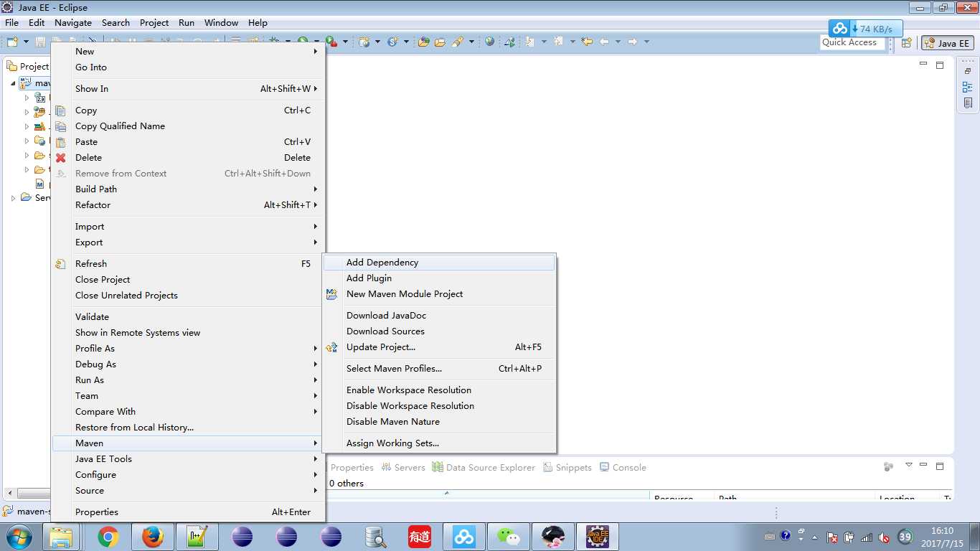Click the Open Type toolbar icon
This screenshot has width=980, height=551.
[x=423, y=42]
